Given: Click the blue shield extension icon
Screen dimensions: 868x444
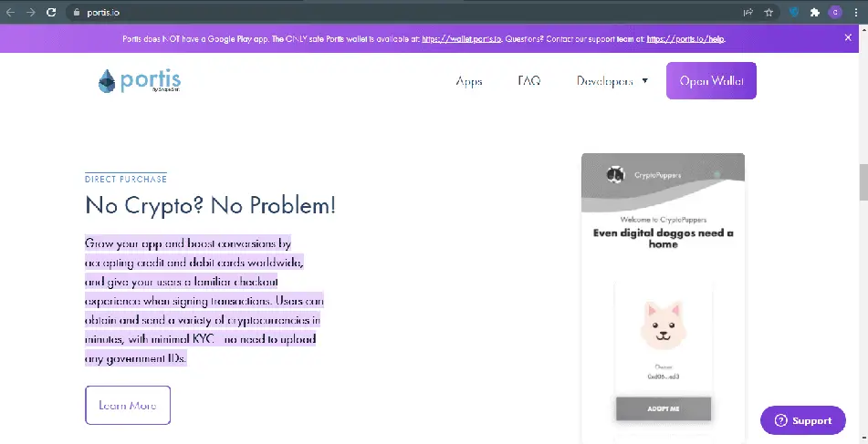Looking at the screenshot, I should [x=794, y=12].
